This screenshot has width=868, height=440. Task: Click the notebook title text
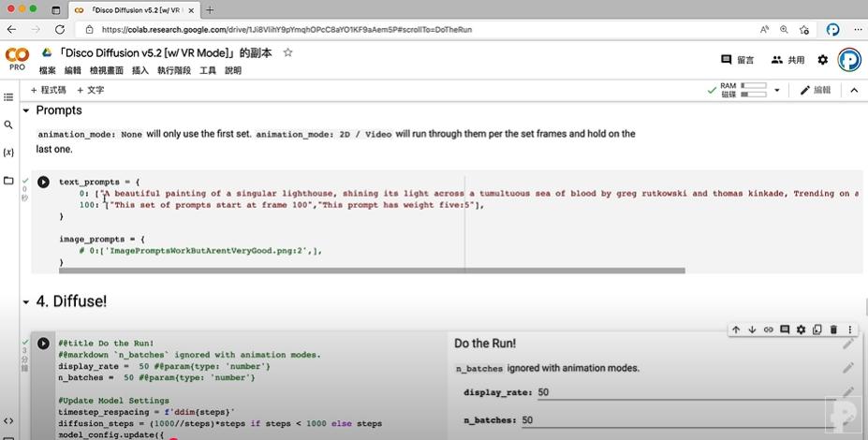pyautogui.click(x=166, y=53)
